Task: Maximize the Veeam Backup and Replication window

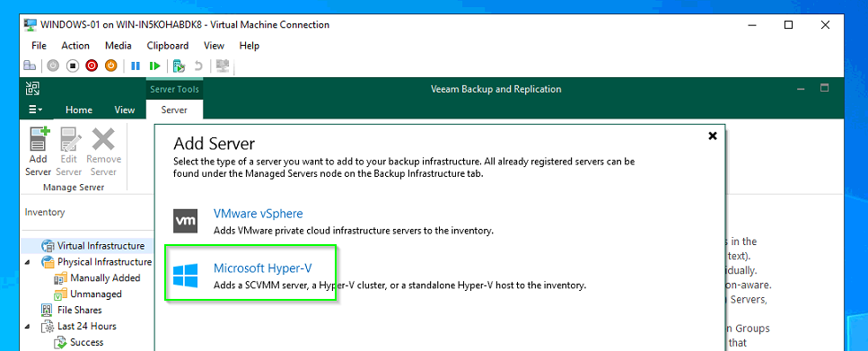Action: point(825,88)
